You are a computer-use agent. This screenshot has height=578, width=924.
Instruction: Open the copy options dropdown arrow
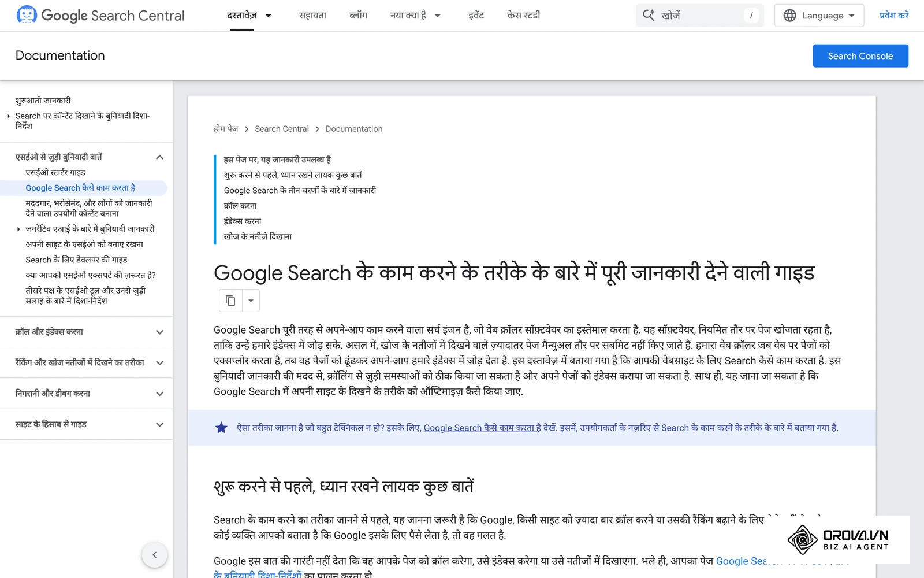(x=251, y=301)
